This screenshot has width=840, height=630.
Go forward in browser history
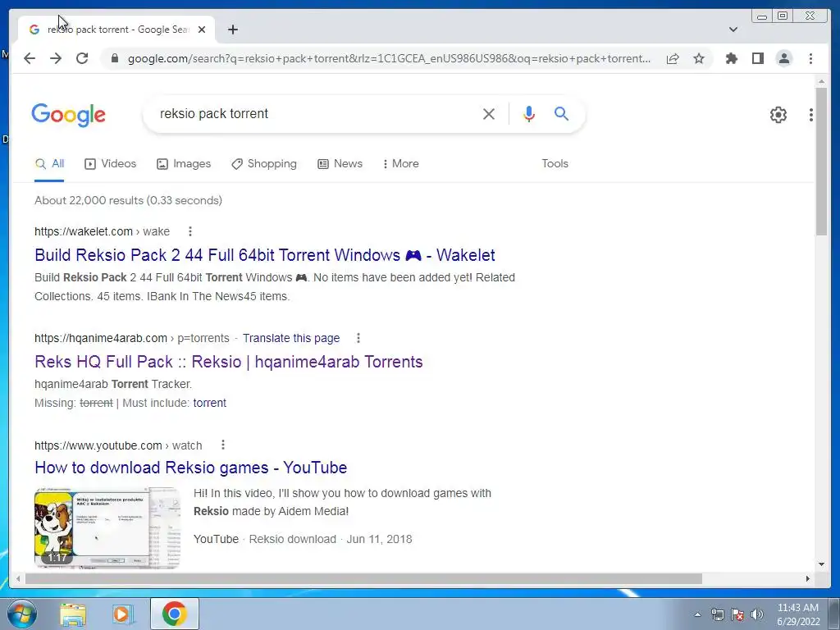click(x=56, y=58)
